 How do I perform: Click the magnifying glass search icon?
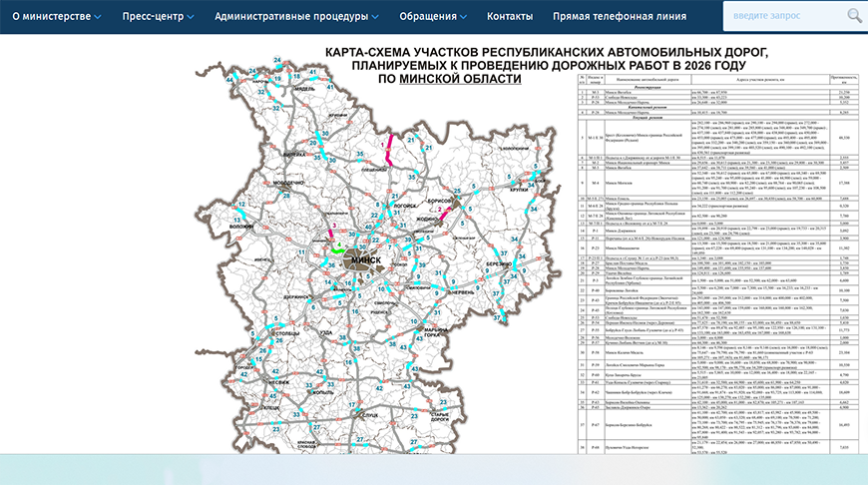click(854, 16)
